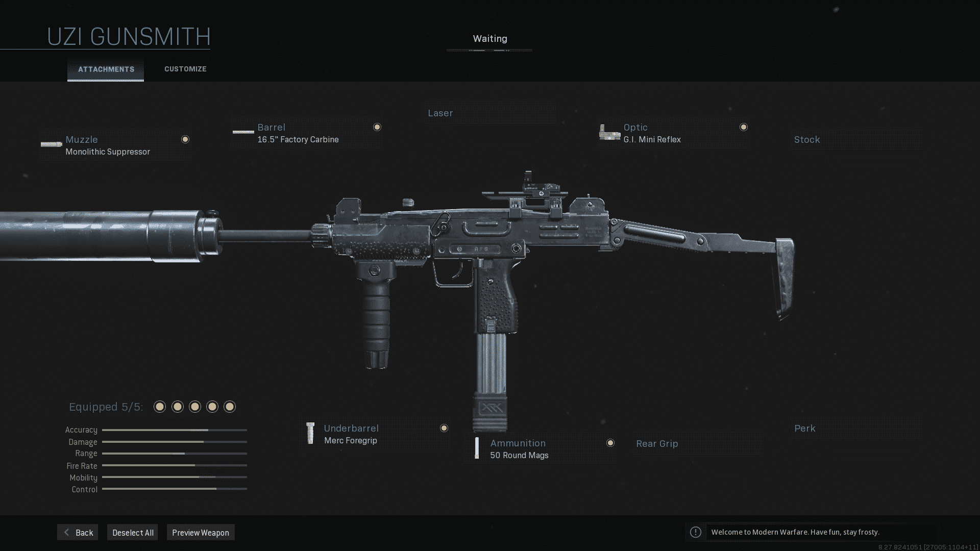Toggle Monolithic Suppressor muzzle radio button
This screenshot has width=980, height=551.
185,139
